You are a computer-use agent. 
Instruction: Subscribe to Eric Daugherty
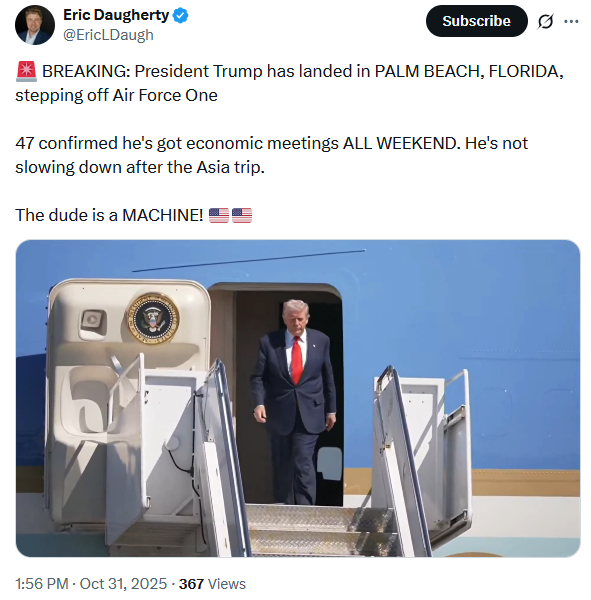(477, 21)
